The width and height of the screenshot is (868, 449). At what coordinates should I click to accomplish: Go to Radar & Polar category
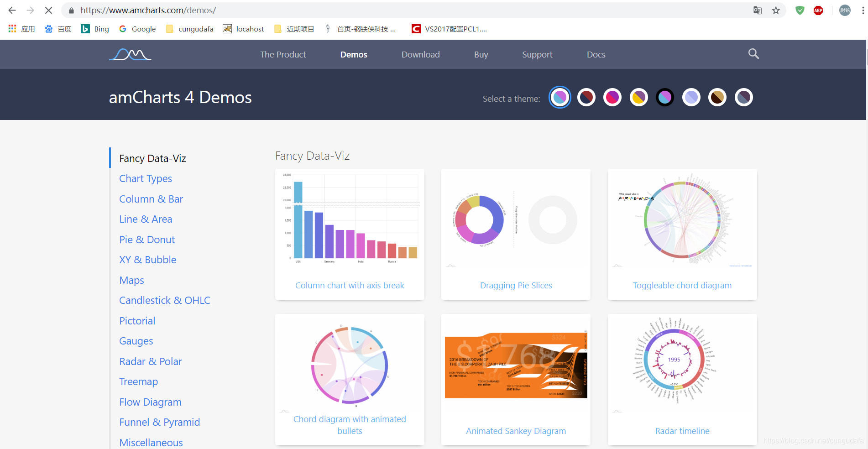coord(151,361)
